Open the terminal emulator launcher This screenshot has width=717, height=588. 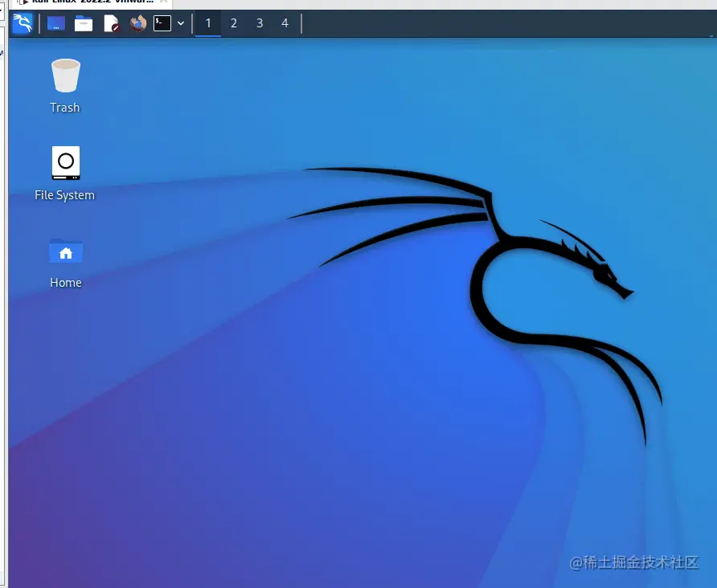[162, 23]
